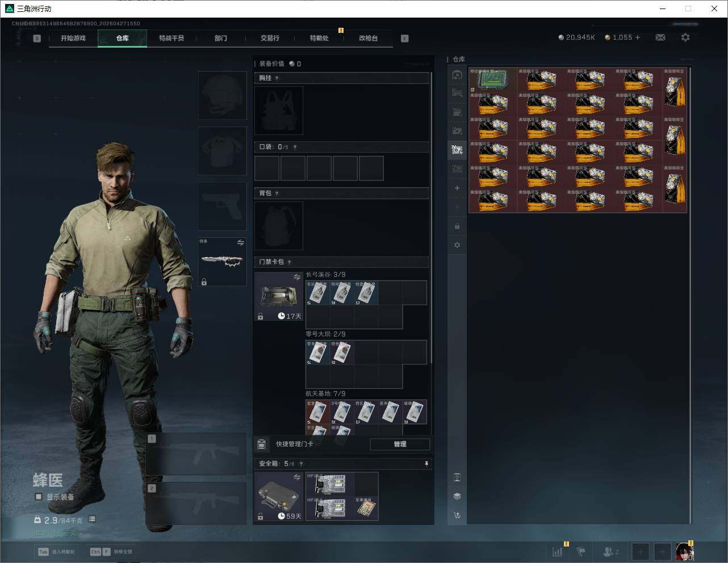Open game settings gear in top bar
This screenshot has height=563, width=728.
click(685, 37)
